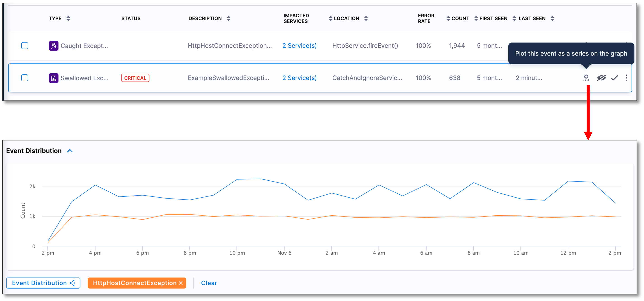This screenshot has height=301, width=644.
Task: Sort by the Last Seen column arrows
Action: click(552, 19)
